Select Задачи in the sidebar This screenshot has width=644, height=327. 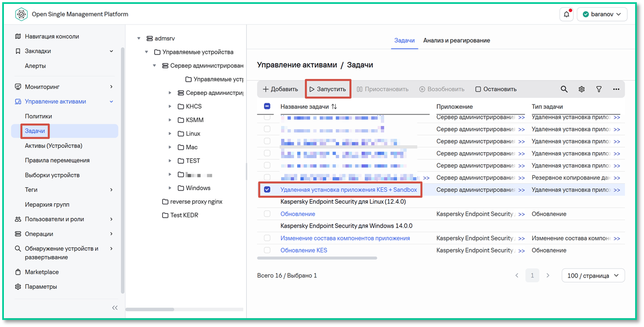pyautogui.click(x=35, y=131)
